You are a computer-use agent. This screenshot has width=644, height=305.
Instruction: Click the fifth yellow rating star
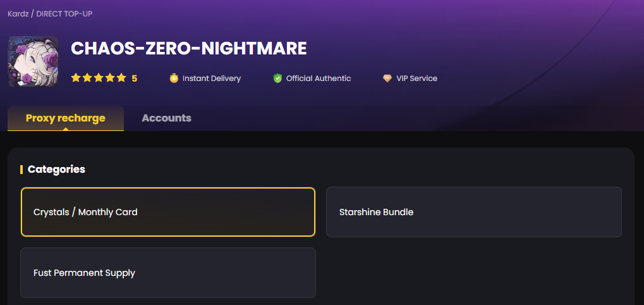[121, 78]
